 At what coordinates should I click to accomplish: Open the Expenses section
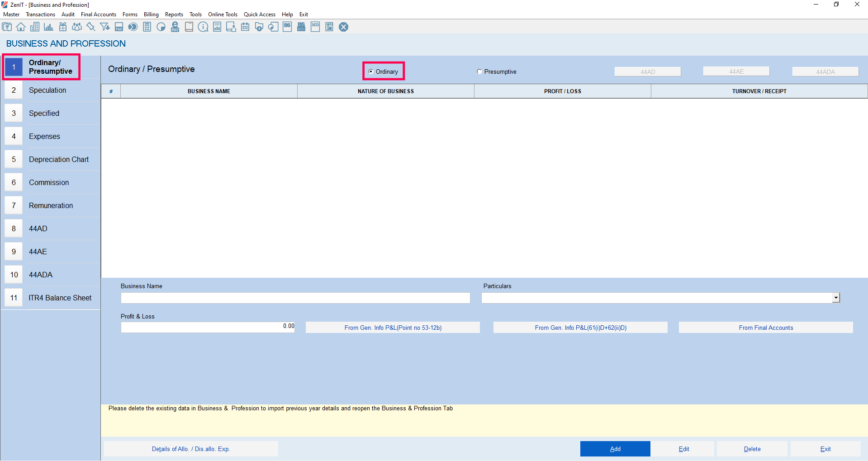52,136
